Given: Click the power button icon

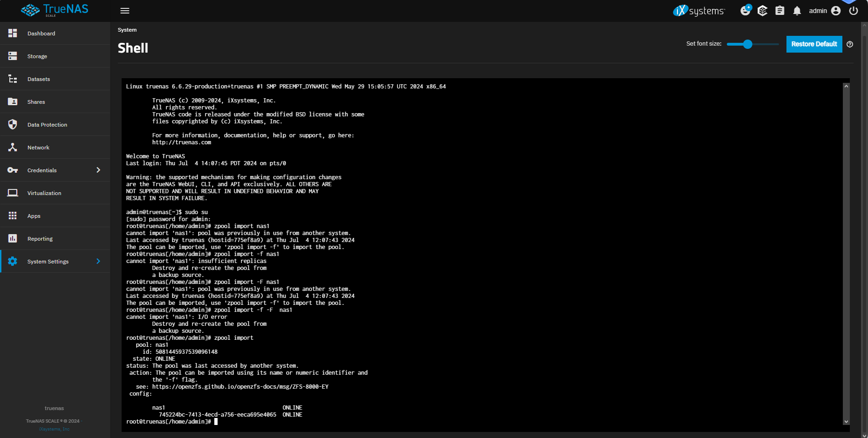Looking at the screenshot, I should pyautogui.click(x=854, y=11).
